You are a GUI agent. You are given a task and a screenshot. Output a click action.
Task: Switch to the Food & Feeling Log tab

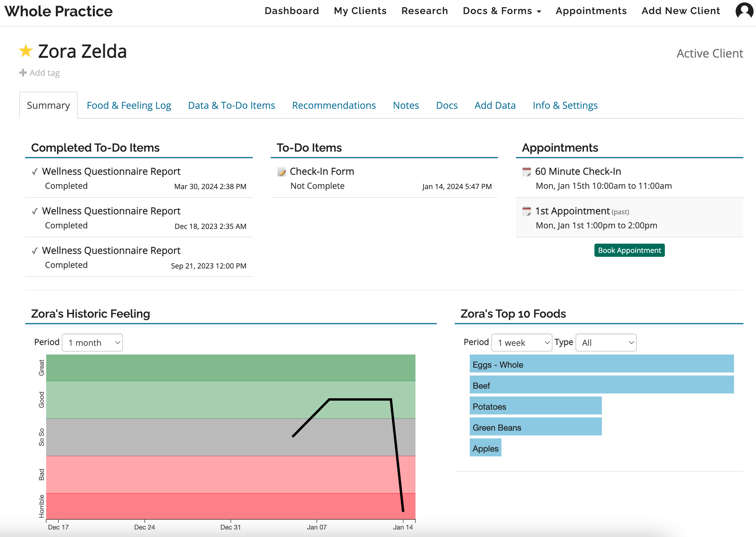point(129,105)
